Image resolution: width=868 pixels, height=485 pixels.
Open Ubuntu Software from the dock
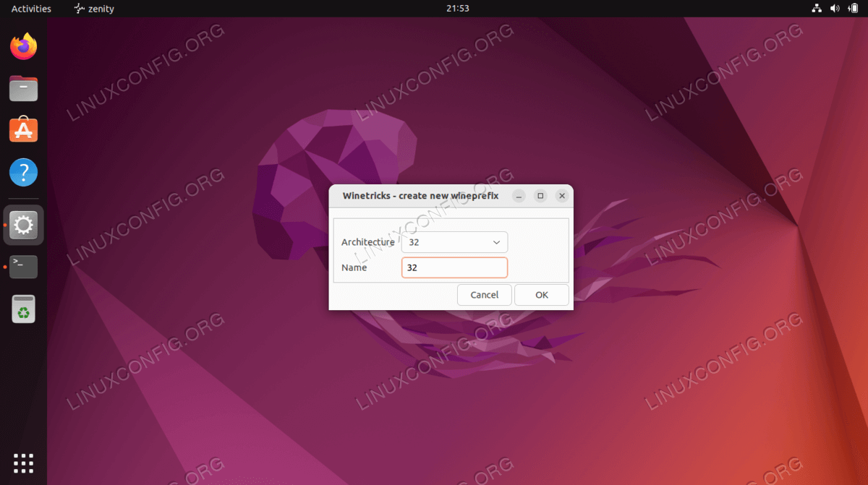[24, 131]
